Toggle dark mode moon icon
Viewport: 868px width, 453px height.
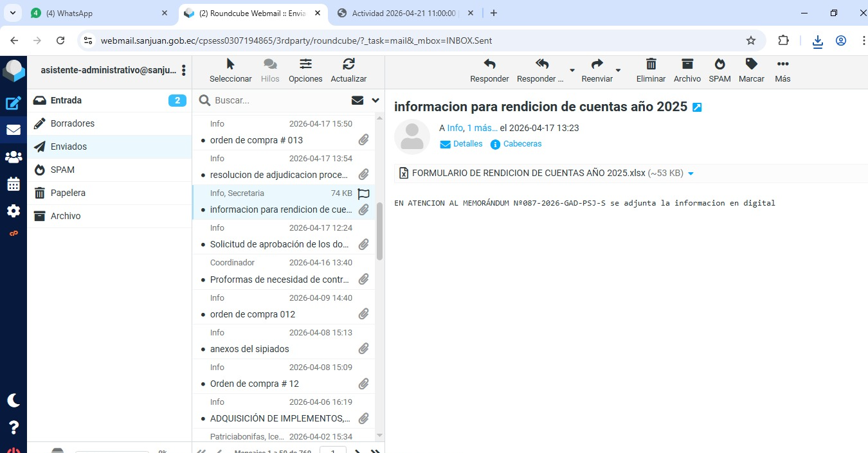click(x=14, y=400)
